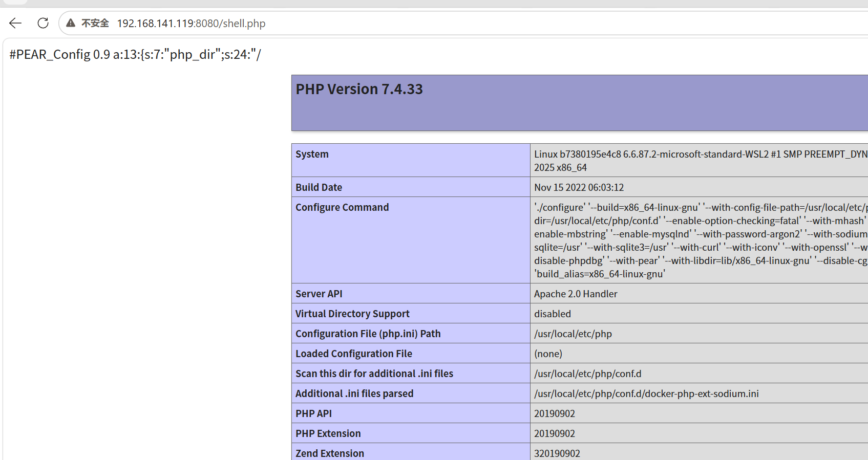Click the Configure Command label
Screen dimensions: 868x460
342,207
